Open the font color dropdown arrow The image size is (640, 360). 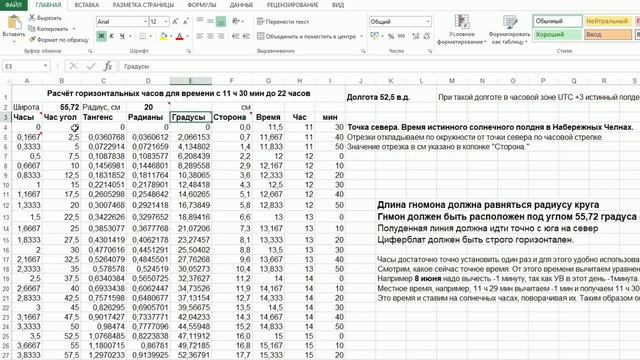(187, 36)
